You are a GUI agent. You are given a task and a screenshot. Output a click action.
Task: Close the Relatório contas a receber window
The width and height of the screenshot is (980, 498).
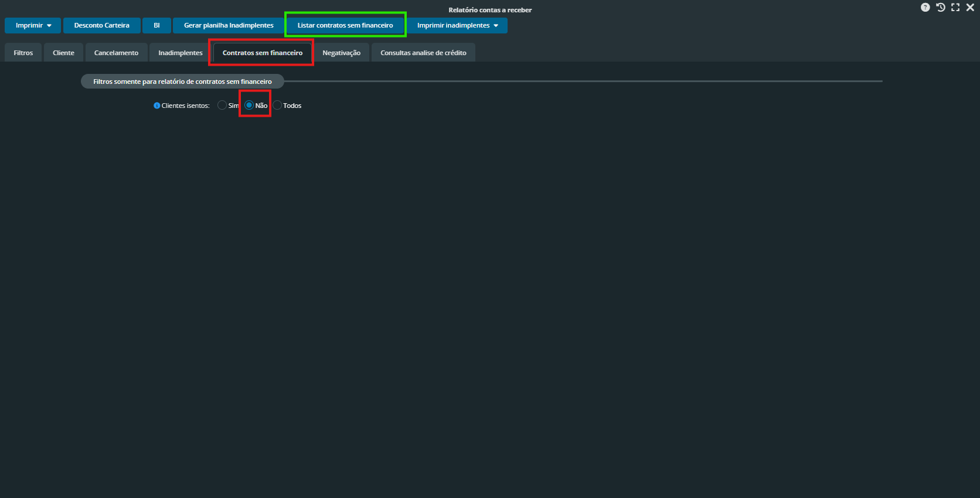[970, 8]
